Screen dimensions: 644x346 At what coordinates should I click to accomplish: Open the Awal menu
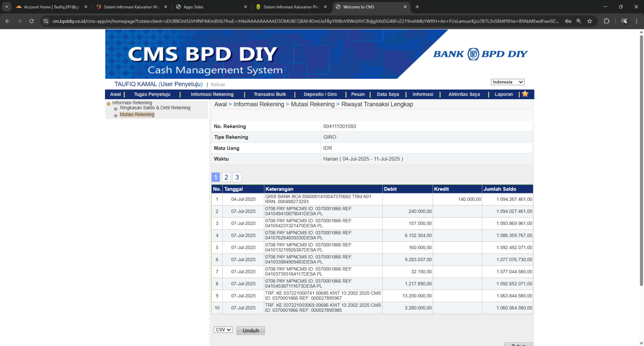tap(115, 94)
